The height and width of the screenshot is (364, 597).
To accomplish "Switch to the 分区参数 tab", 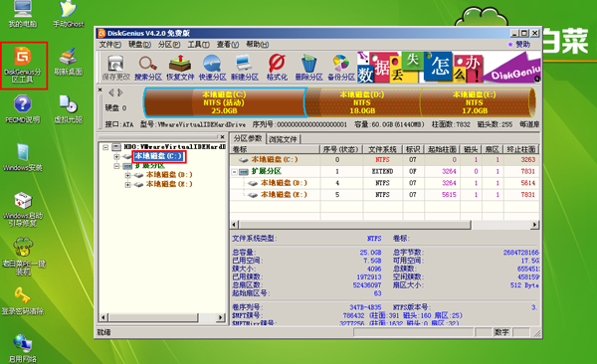I will click(248, 138).
